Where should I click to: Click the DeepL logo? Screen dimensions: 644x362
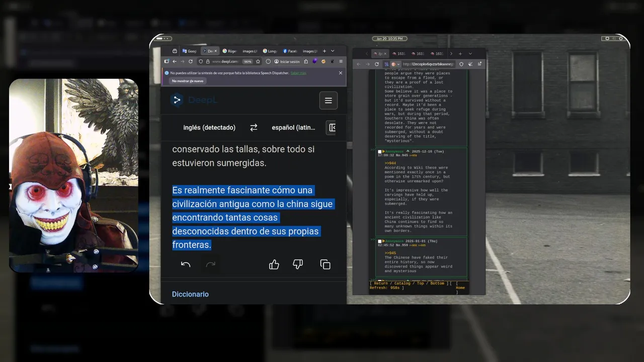[x=194, y=100]
